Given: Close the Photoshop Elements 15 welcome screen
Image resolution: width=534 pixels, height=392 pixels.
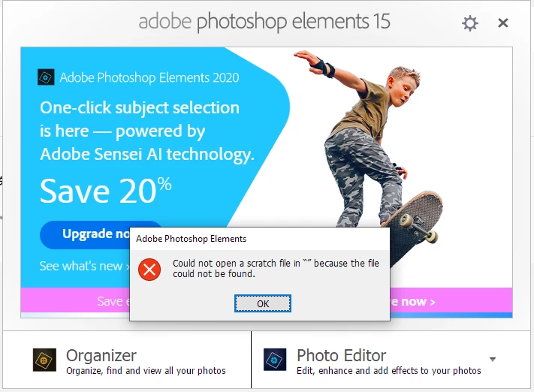Looking at the screenshot, I should click(503, 23).
